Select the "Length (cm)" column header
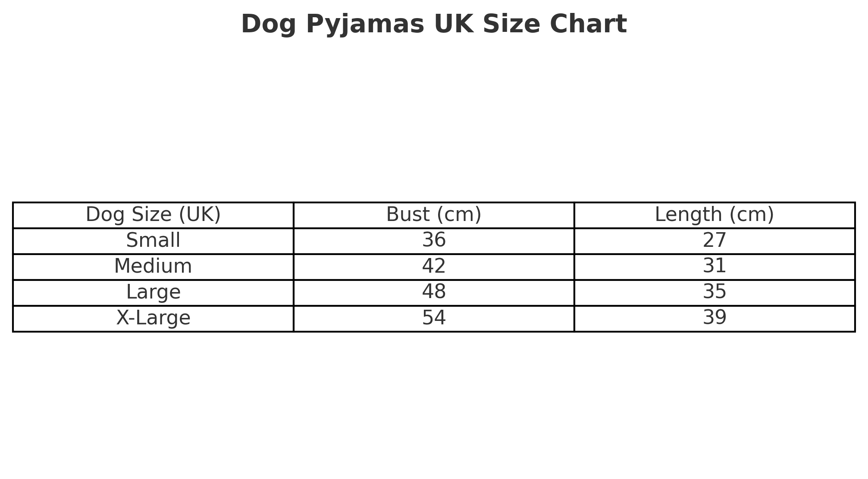Viewport: 868px width, 479px height. click(x=714, y=215)
